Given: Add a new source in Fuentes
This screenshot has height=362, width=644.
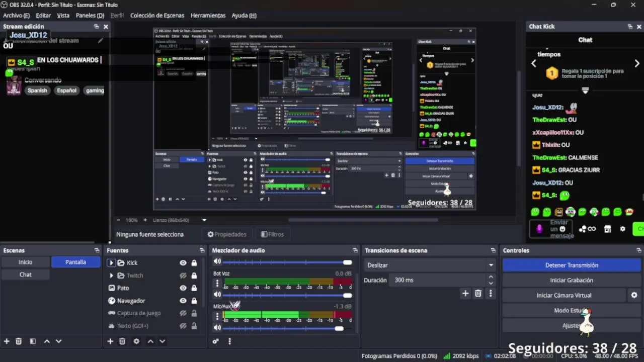Looking at the screenshot, I should pos(110,341).
